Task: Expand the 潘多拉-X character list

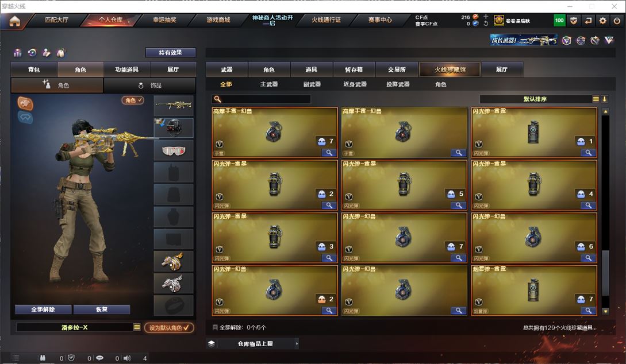Action: coord(137,327)
